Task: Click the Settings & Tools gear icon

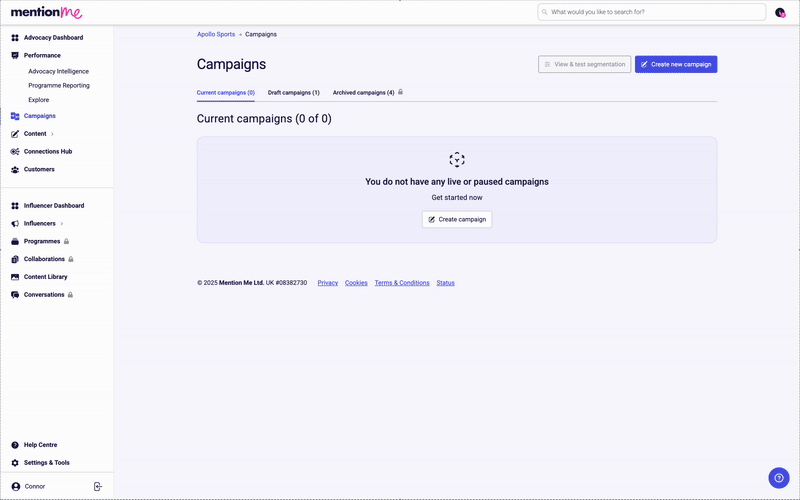Action: click(x=15, y=463)
